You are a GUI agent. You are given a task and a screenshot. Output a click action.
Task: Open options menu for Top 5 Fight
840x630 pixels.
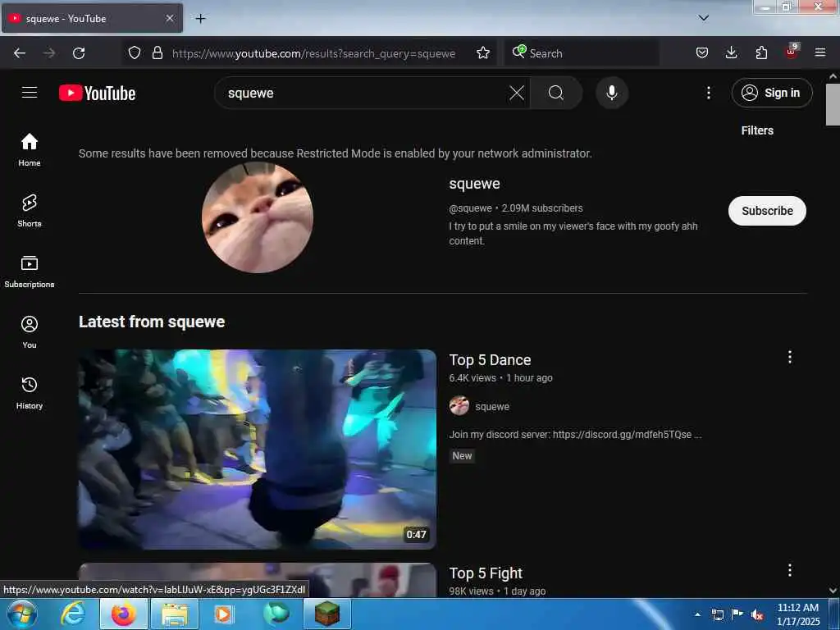click(x=790, y=570)
